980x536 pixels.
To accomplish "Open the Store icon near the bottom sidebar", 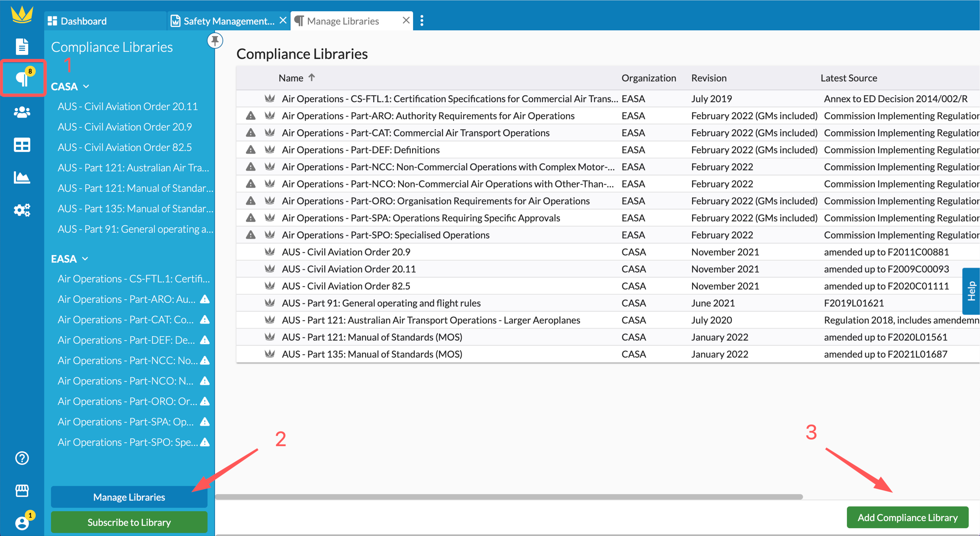I will click(22, 490).
